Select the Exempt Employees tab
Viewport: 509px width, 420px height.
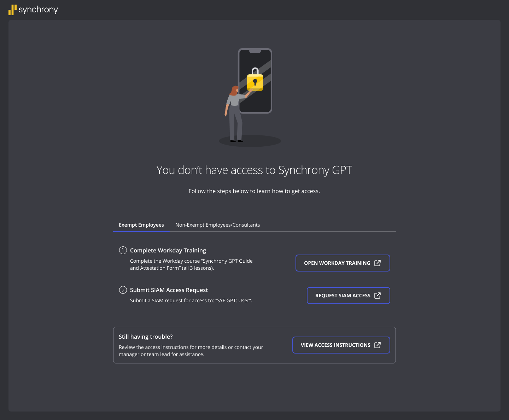141,225
